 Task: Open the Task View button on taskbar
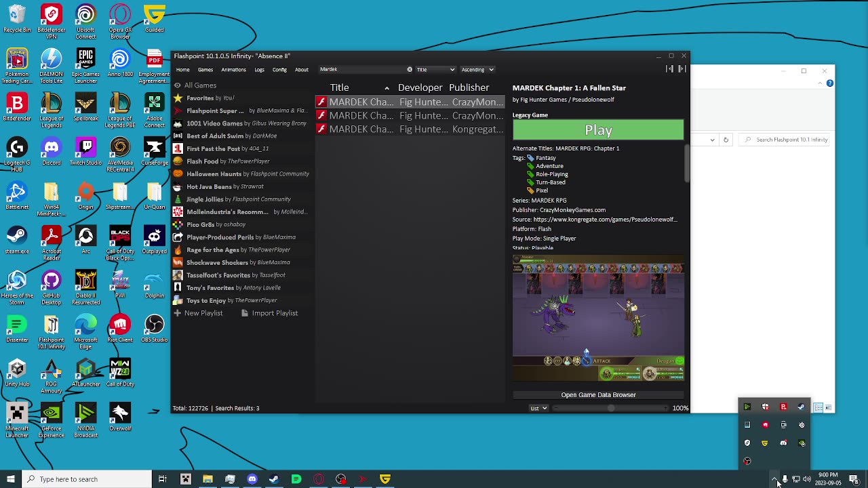click(x=163, y=479)
